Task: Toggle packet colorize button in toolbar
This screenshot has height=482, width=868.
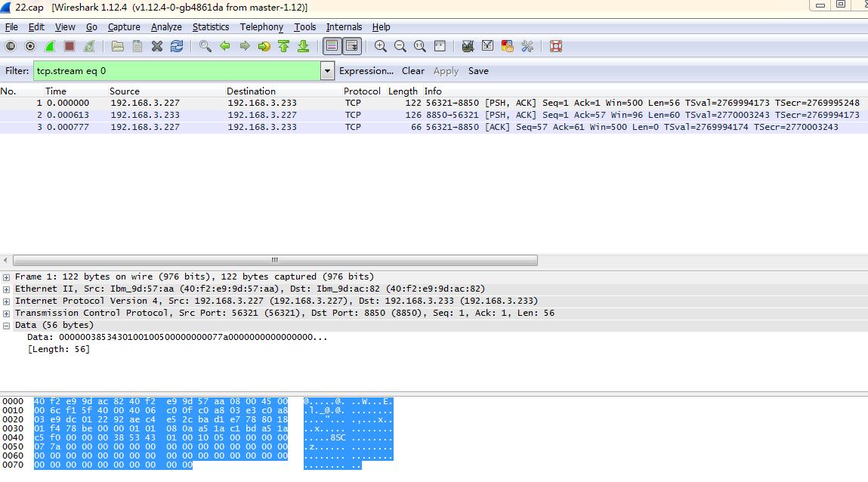Action: click(x=332, y=46)
